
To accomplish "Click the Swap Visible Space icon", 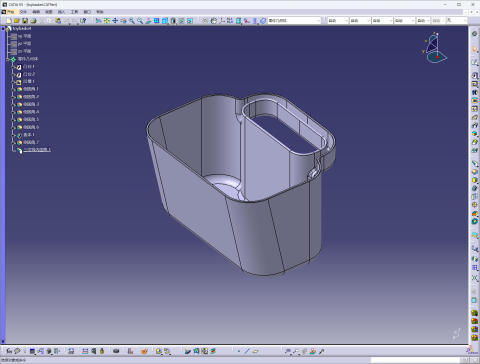I will pos(190,21).
